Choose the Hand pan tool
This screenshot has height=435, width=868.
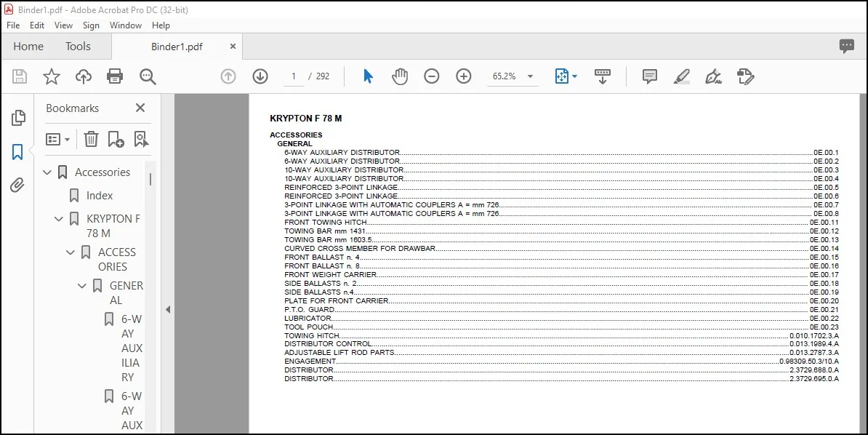point(400,76)
